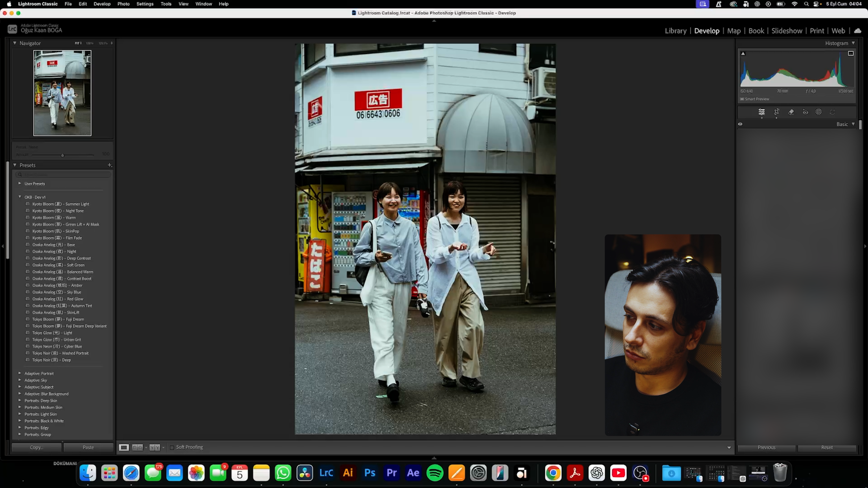Image resolution: width=868 pixels, height=488 pixels.
Task: Collapse the OKB Dev v1 preset group
Action: (20, 197)
